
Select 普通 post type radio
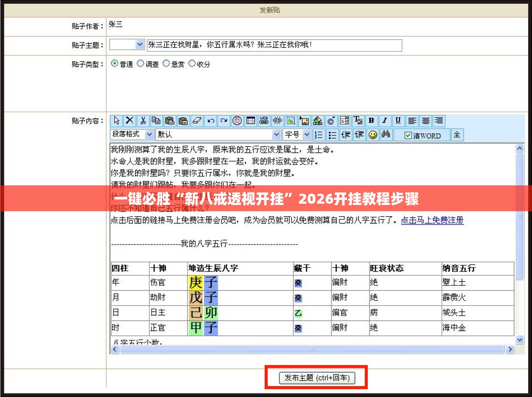(x=115, y=63)
